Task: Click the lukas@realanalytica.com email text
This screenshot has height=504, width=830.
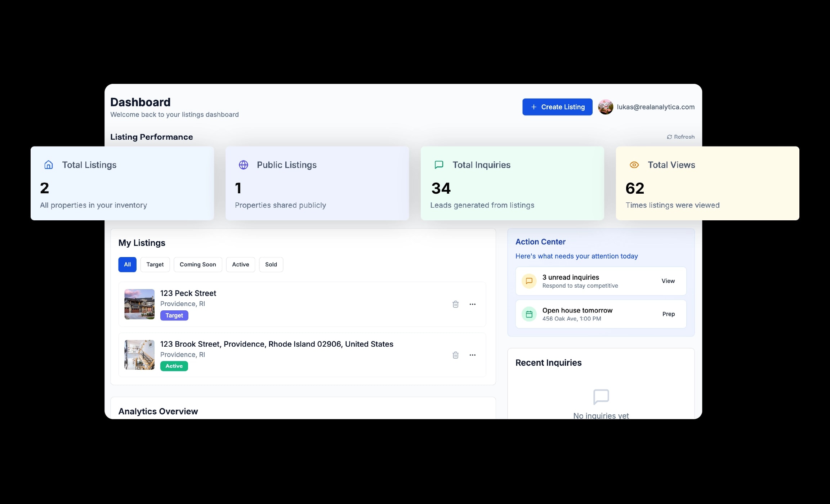Action: (x=656, y=107)
